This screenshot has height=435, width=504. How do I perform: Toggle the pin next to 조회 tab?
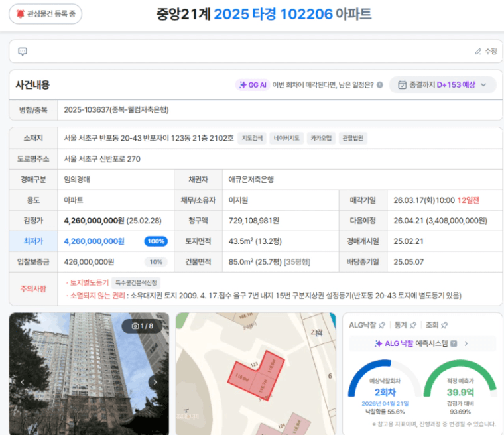[444, 325]
